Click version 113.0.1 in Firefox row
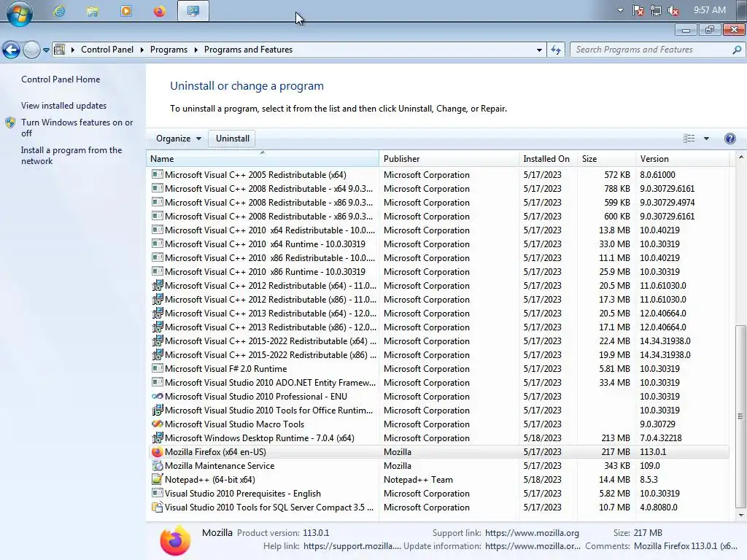 point(653,452)
